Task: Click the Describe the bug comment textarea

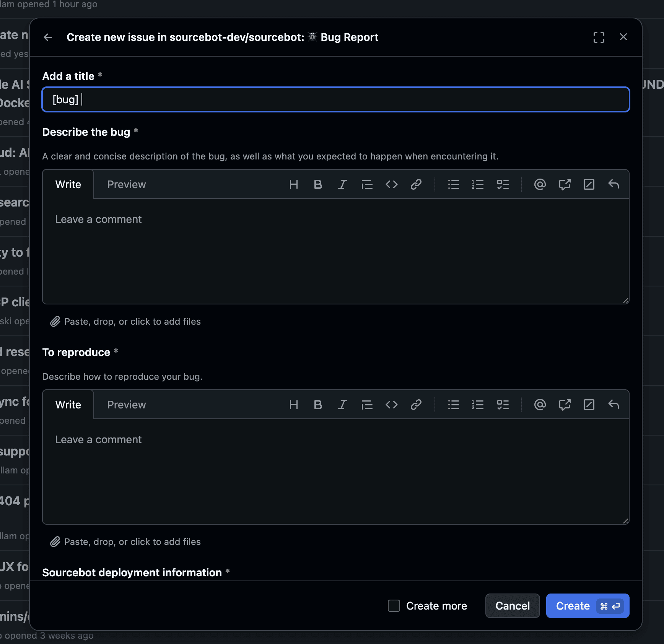Action: [336, 251]
